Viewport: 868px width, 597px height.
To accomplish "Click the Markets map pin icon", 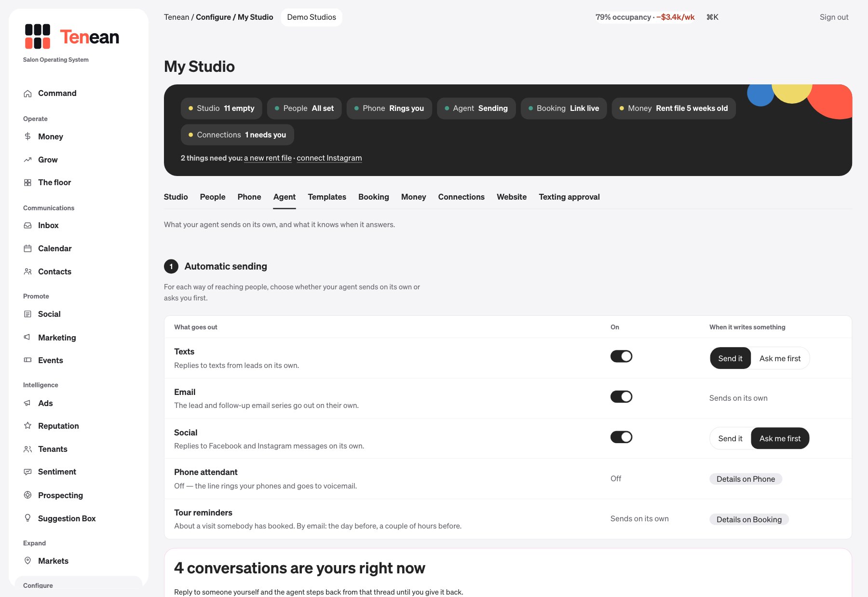I will click(28, 561).
